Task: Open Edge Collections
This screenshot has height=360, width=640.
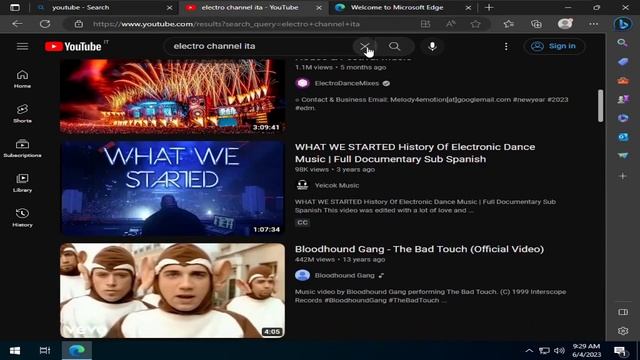Action: click(x=536, y=24)
